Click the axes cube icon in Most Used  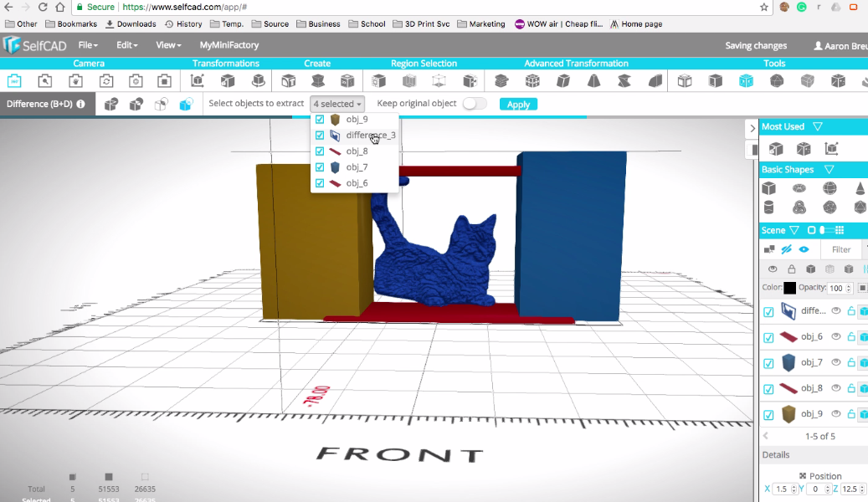pos(831,148)
